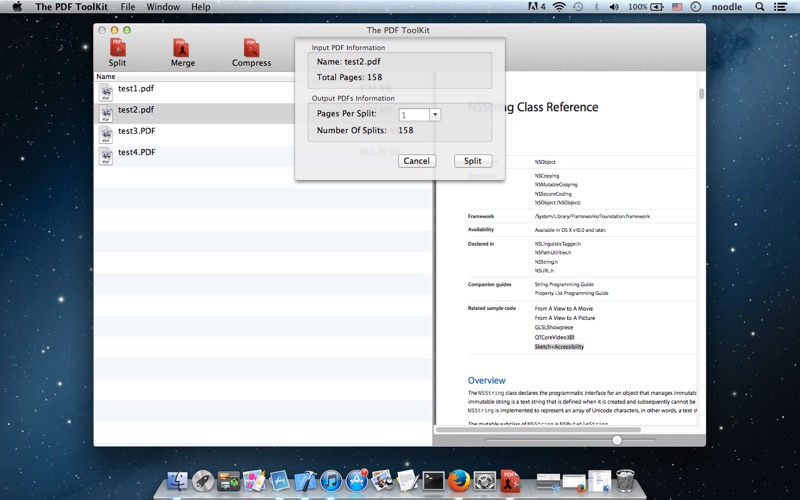Cancel the split dialog
The width and height of the screenshot is (800, 500).
[x=417, y=161]
